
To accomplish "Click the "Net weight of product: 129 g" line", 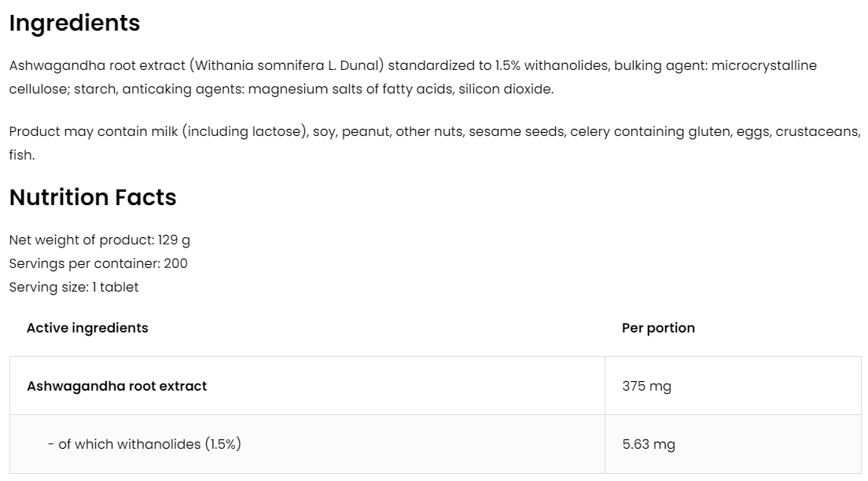I will [x=100, y=240].
